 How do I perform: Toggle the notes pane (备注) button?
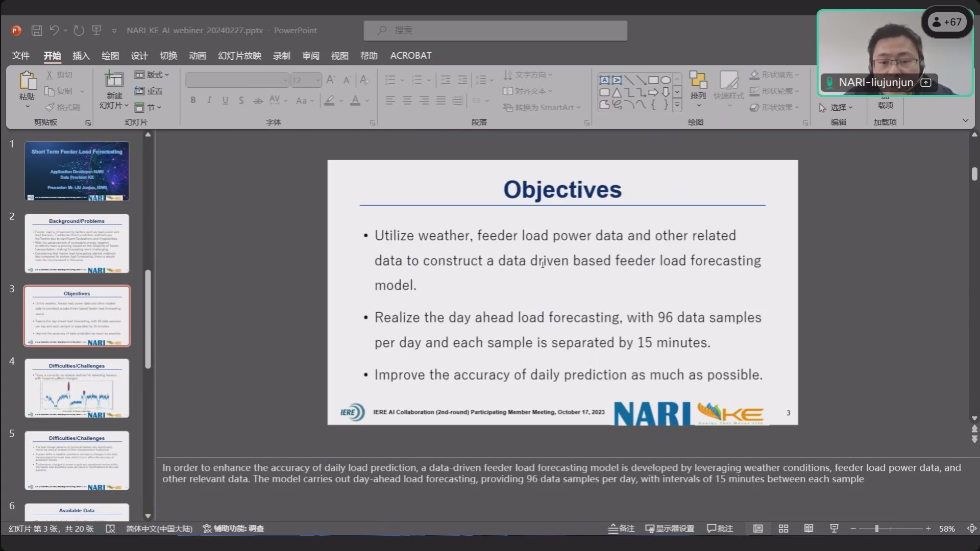point(621,529)
